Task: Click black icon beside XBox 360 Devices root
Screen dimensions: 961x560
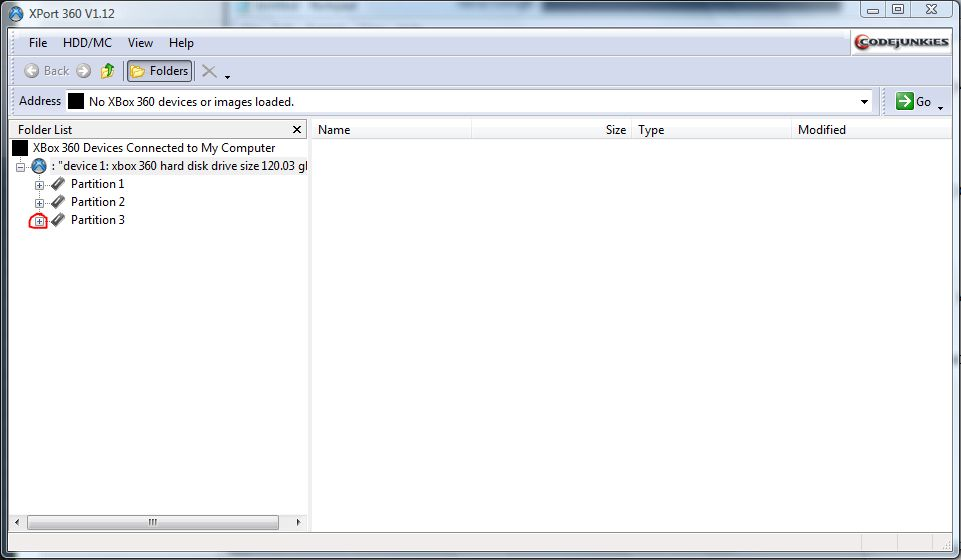Action: (20, 148)
